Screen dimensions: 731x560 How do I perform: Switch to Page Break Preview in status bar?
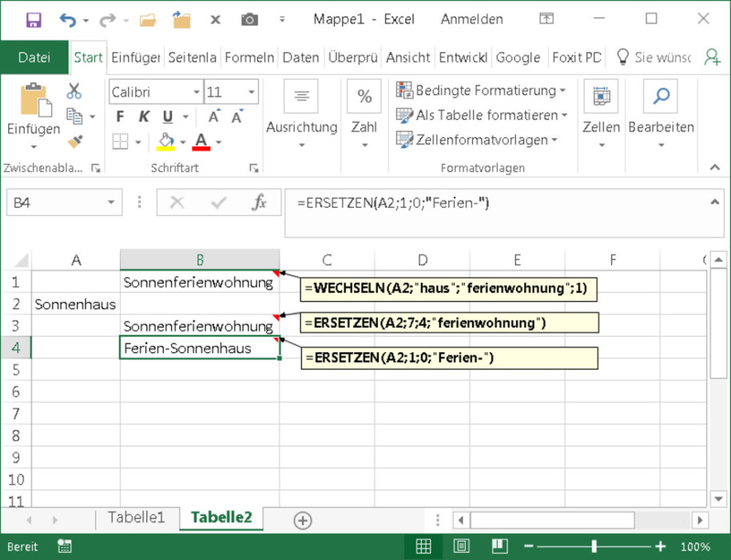(x=499, y=546)
